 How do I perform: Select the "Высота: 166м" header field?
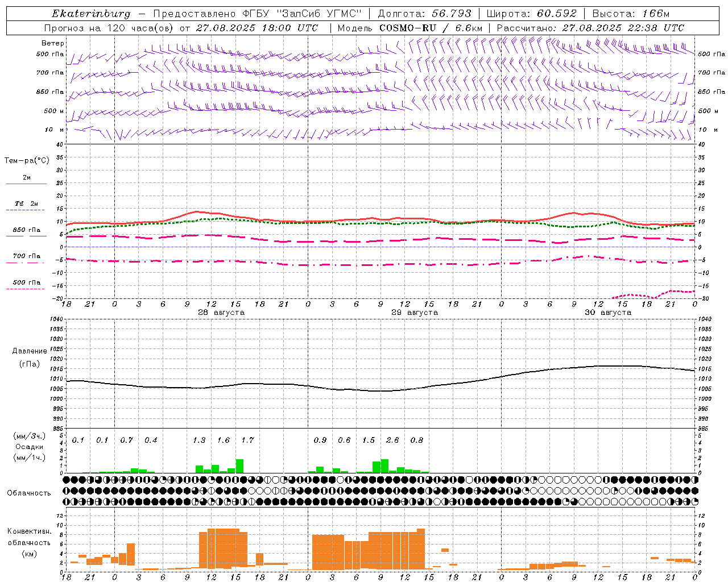[631, 14]
